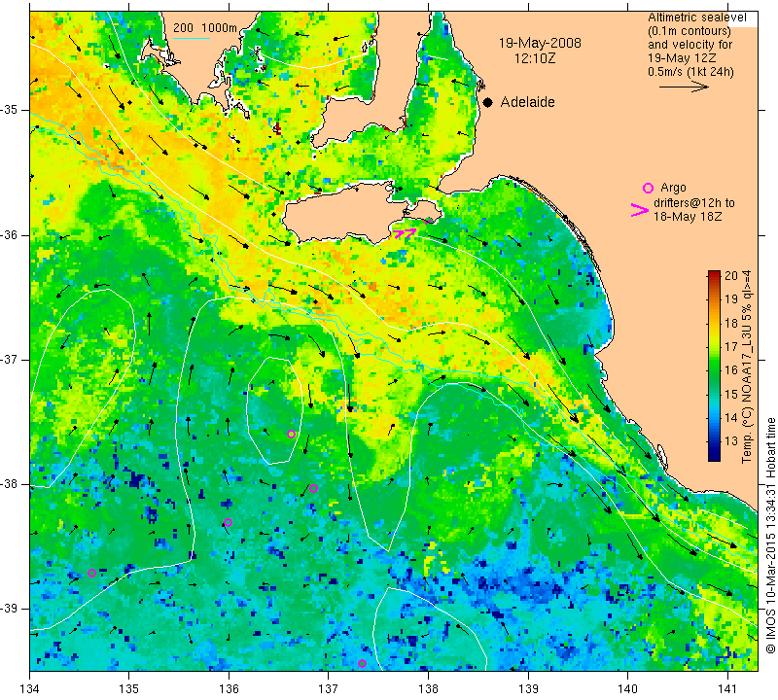778x700 pixels.
Task: Click Argo float circle near 136.6, -37.6
Action: [291, 434]
